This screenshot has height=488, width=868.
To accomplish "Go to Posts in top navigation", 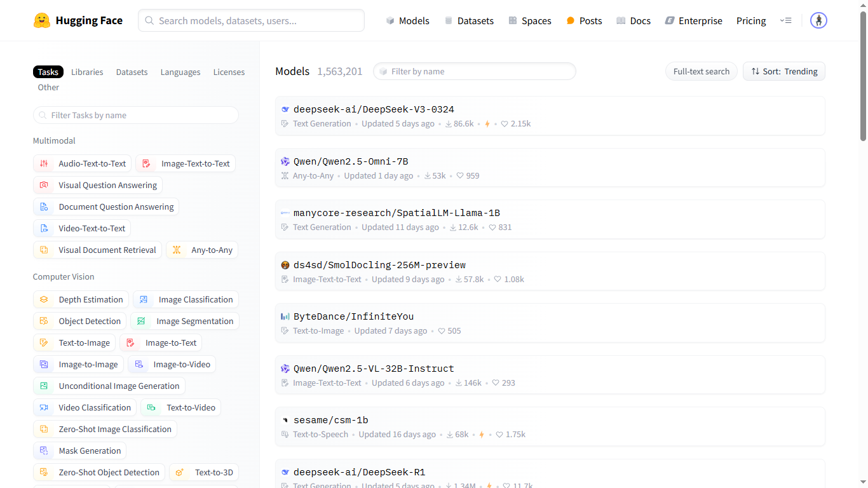I will [584, 20].
